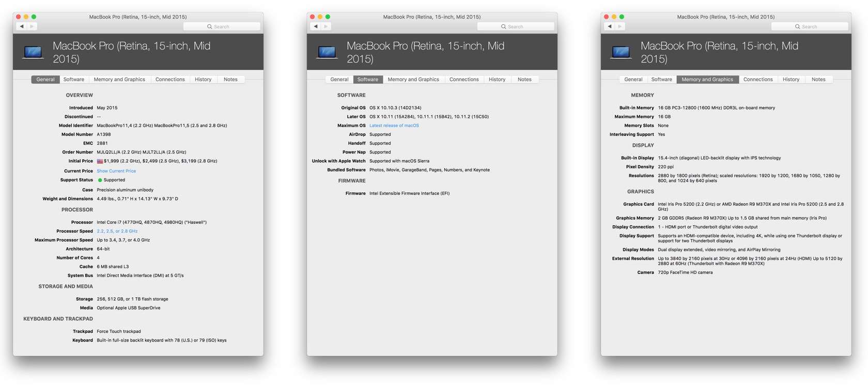Click the Force Touch trackpad text

[119, 332]
